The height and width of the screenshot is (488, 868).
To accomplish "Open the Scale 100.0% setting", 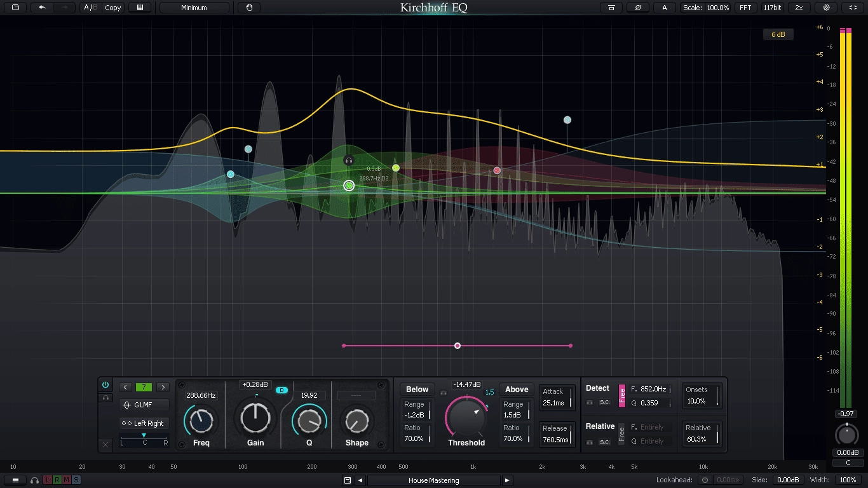I will point(705,8).
